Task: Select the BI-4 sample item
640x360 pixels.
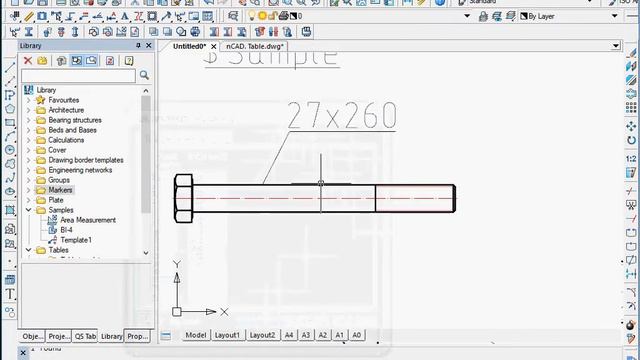Action: point(66,230)
